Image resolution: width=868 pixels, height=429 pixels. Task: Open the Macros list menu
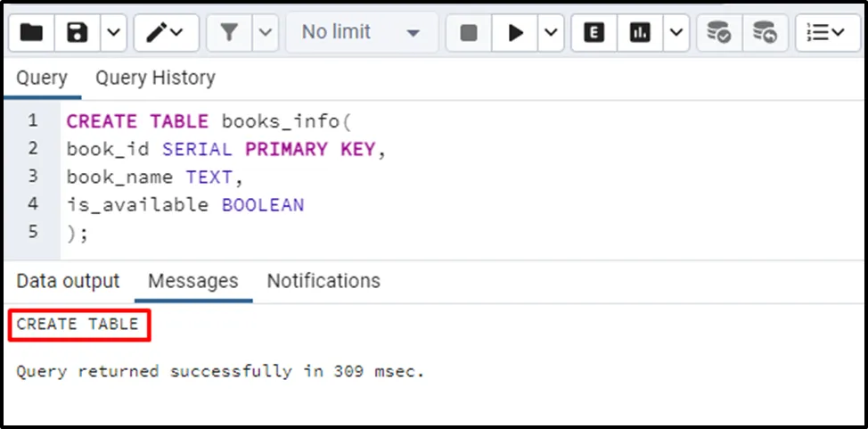coord(826,33)
